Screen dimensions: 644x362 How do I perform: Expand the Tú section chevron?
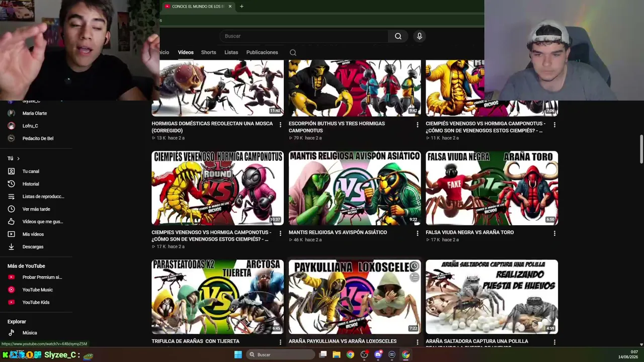18,158
